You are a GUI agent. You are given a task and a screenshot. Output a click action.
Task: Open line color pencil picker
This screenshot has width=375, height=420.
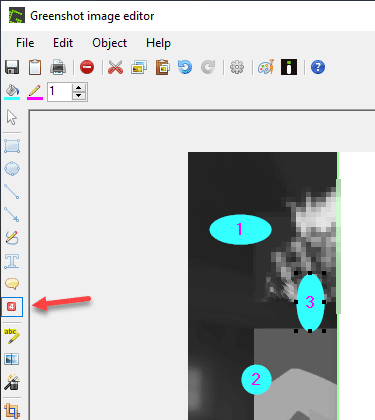[35, 92]
